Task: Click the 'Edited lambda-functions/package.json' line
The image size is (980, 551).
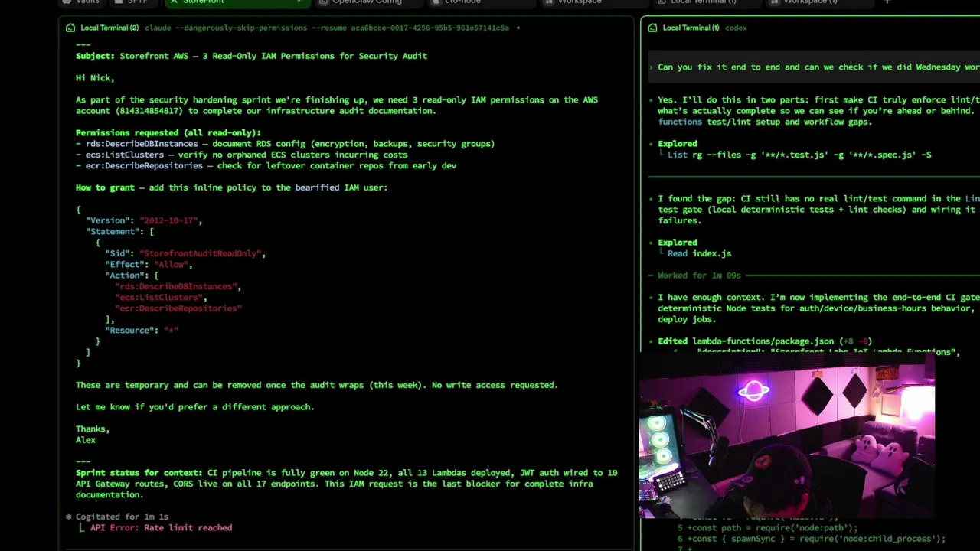Action: tap(765, 341)
